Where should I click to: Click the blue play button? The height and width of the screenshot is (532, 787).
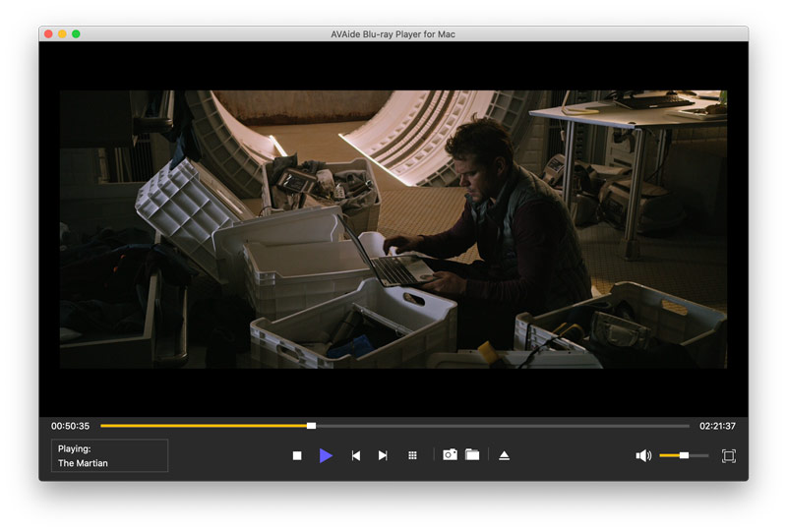[326, 455]
